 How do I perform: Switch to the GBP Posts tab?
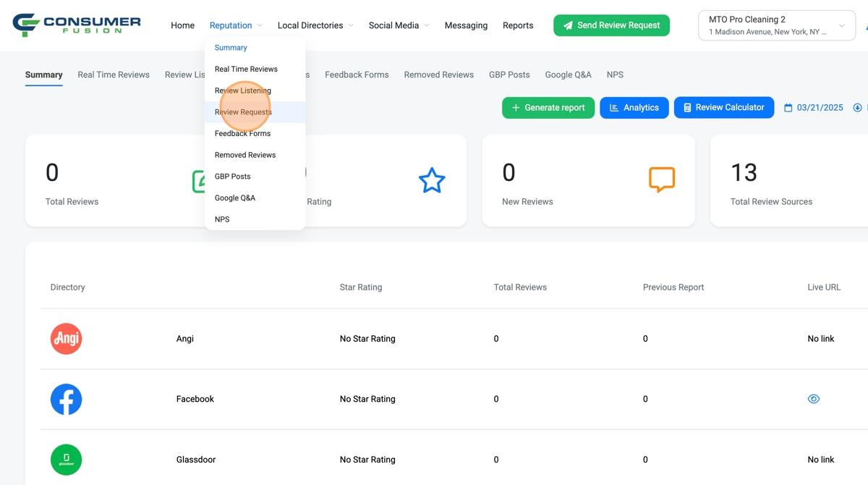(509, 75)
